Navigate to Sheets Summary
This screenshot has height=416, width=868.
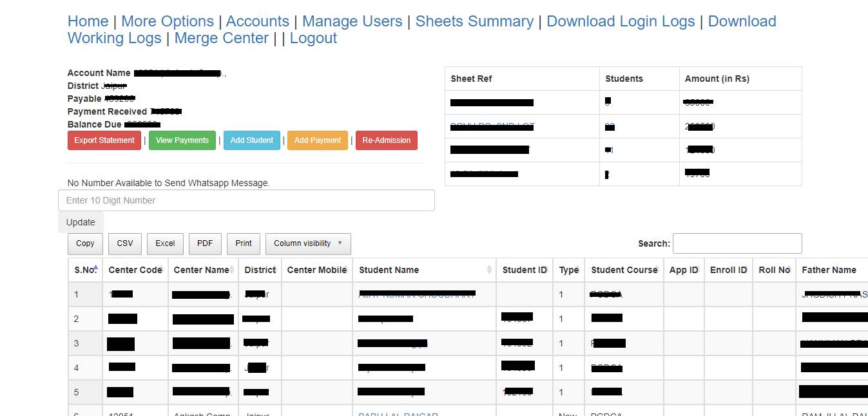coord(474,21)
